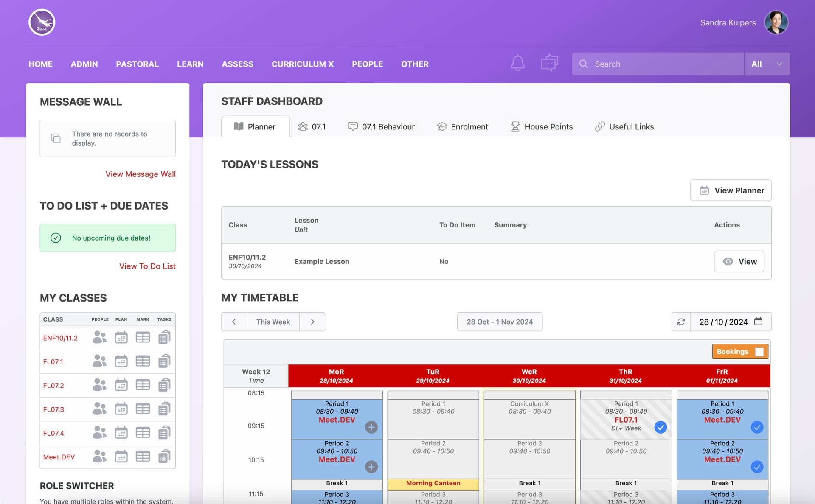This screenshot has height=504, width=815.
Task: Go to next week in timetable
Action: click(x=312, y=322)
